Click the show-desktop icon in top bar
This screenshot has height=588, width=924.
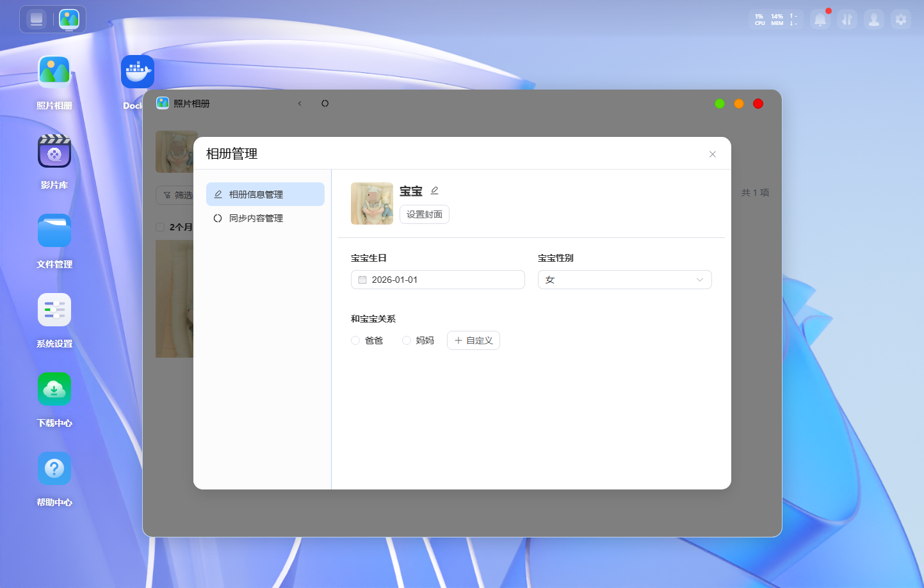coord(36,19)
